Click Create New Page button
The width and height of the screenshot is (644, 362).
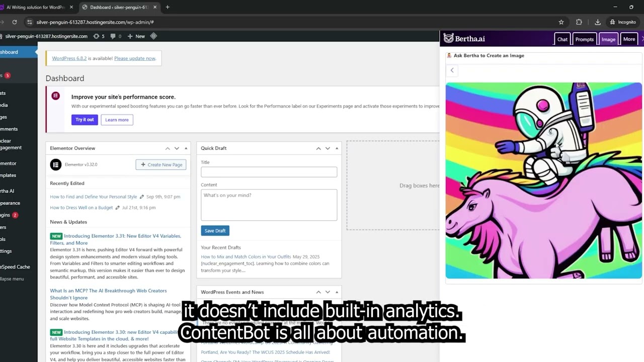[x=161, y=164]
